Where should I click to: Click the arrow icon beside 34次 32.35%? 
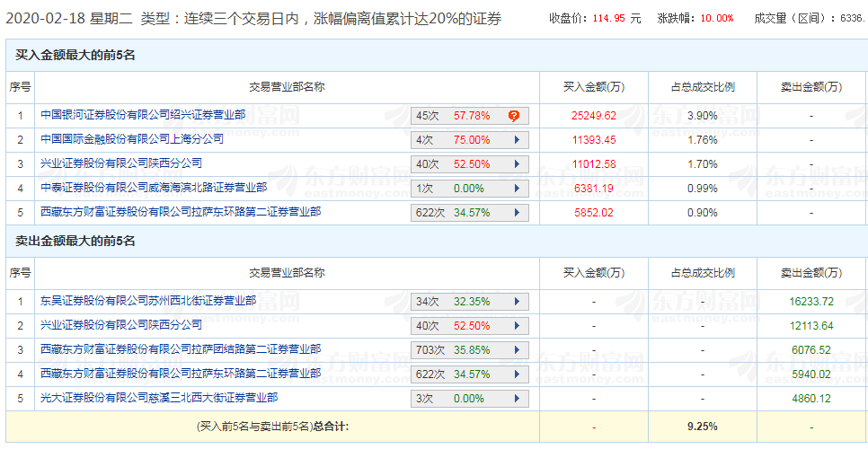click(x=517, y=302)
